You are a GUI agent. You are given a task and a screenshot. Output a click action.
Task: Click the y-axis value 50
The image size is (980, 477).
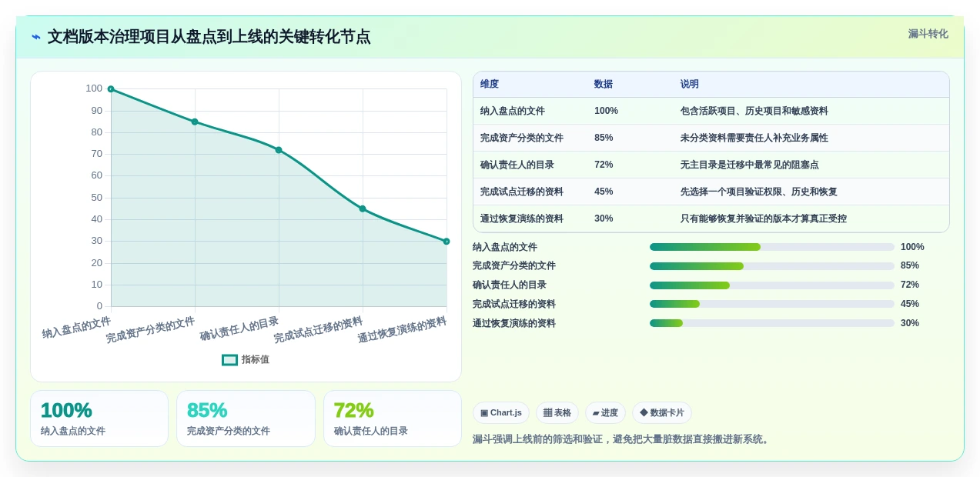(x=96, y=198)
